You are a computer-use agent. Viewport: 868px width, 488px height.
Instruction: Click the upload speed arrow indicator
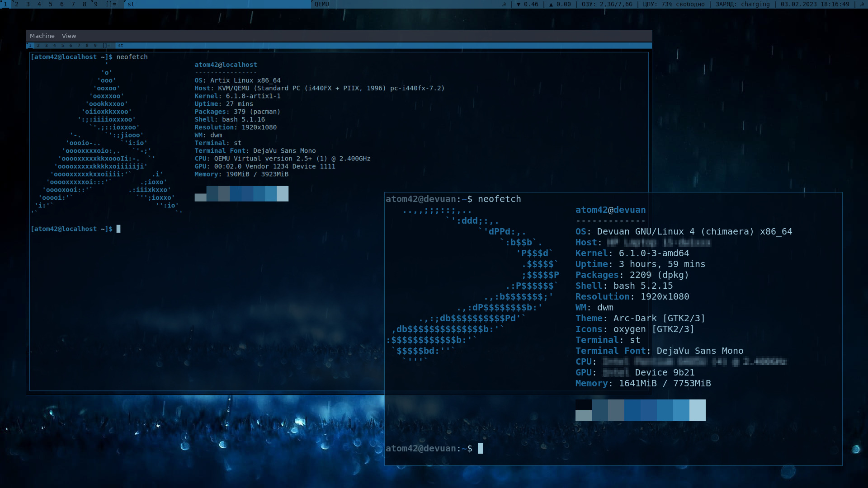551,4
